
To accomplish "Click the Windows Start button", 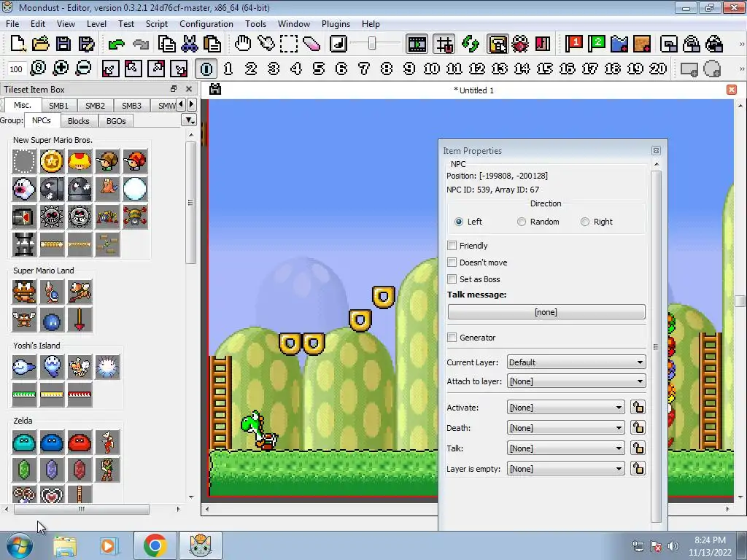I will (x=20, y=545).
